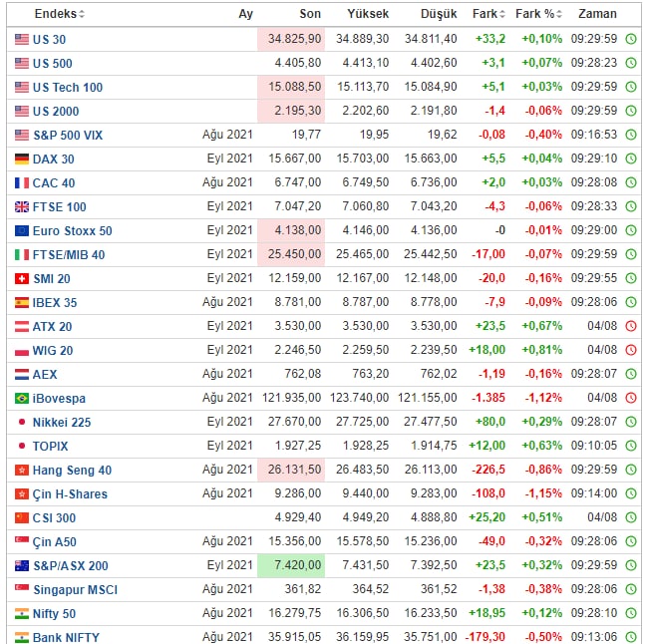646x644 pixels.
Task: Click the EU flag beside Euro Stoxx 50
Action: (x=22, y=230)
